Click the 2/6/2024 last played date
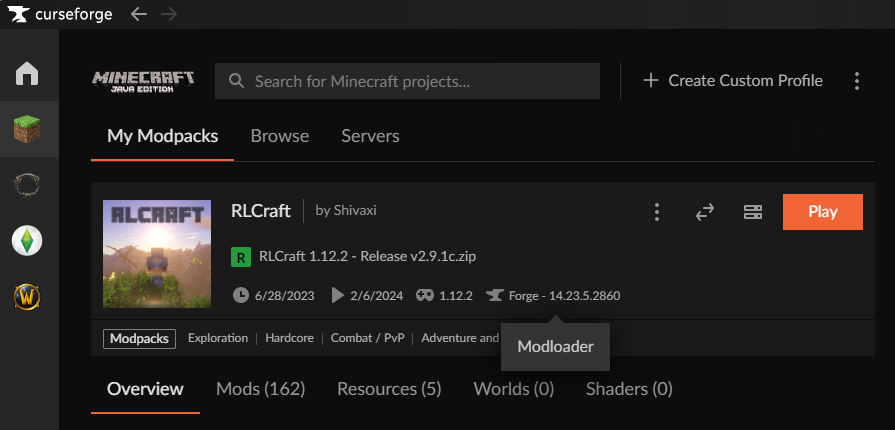Screen dimensions: 895x430 pyautogui.click(x=377, y=296)
